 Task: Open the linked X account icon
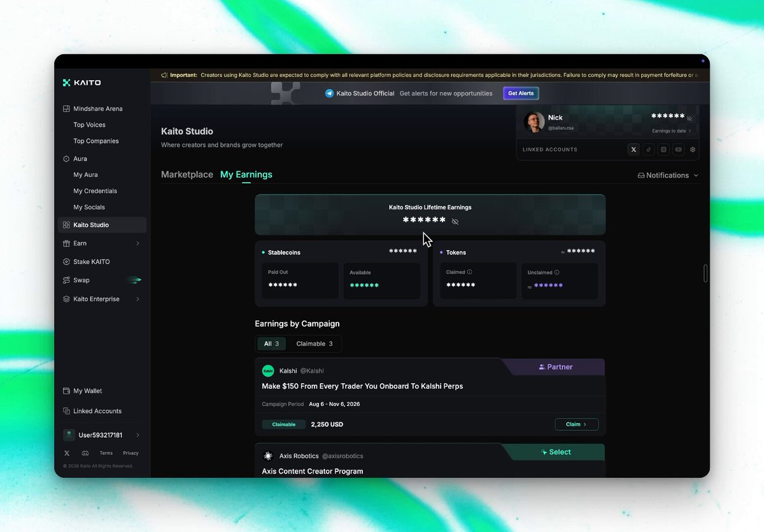click(x=633, y=150)
